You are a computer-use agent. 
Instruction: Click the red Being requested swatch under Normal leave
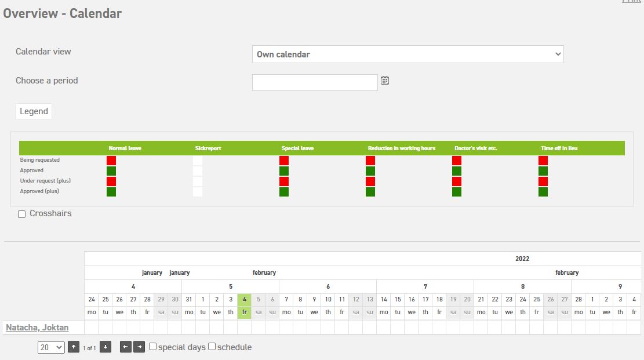coord(111,159)
